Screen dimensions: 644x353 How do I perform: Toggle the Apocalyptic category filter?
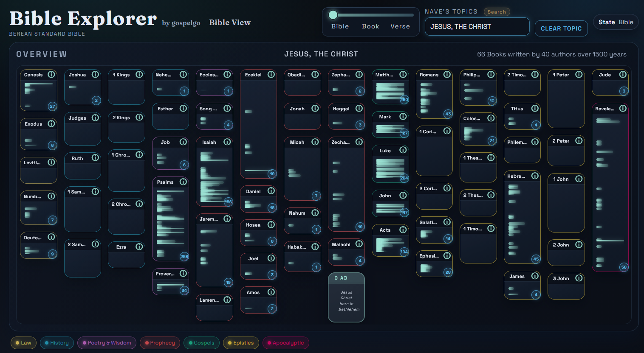[x=285, y=343]
